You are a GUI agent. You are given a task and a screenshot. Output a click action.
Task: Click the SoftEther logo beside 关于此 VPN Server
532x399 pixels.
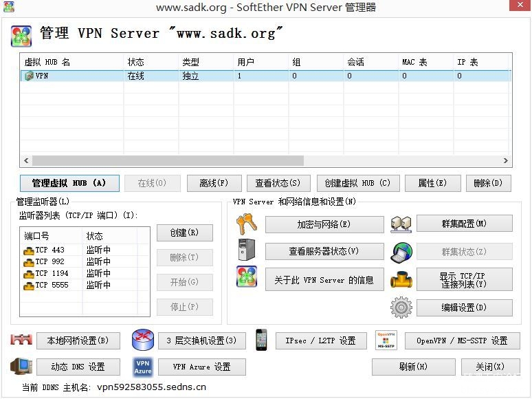(x=247, y=277)
